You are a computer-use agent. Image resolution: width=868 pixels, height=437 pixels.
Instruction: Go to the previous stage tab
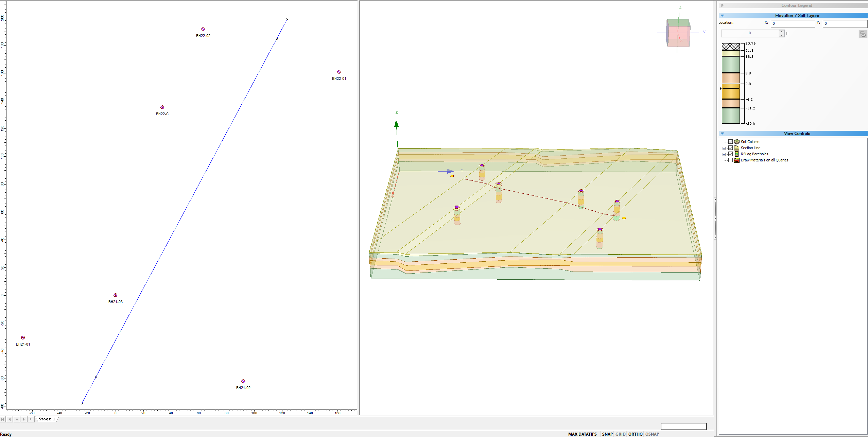tap(10, 419)
